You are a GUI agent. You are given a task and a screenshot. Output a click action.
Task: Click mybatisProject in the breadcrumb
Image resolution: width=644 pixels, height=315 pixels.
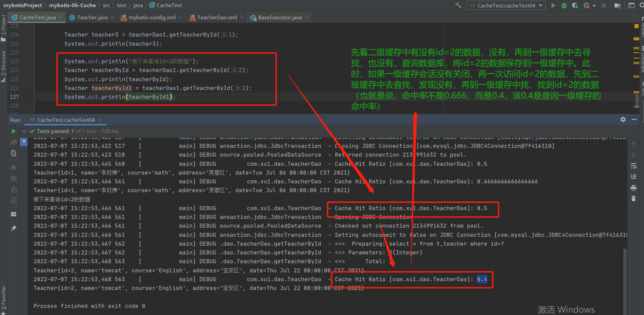click(x=23, y=5)
